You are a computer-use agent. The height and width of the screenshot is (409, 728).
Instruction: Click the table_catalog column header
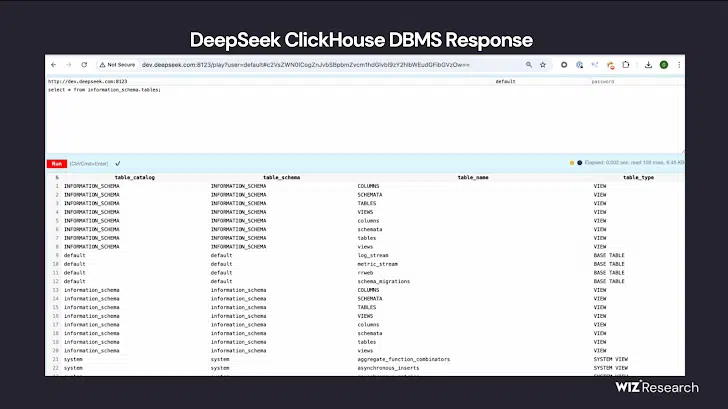(135, 177)
